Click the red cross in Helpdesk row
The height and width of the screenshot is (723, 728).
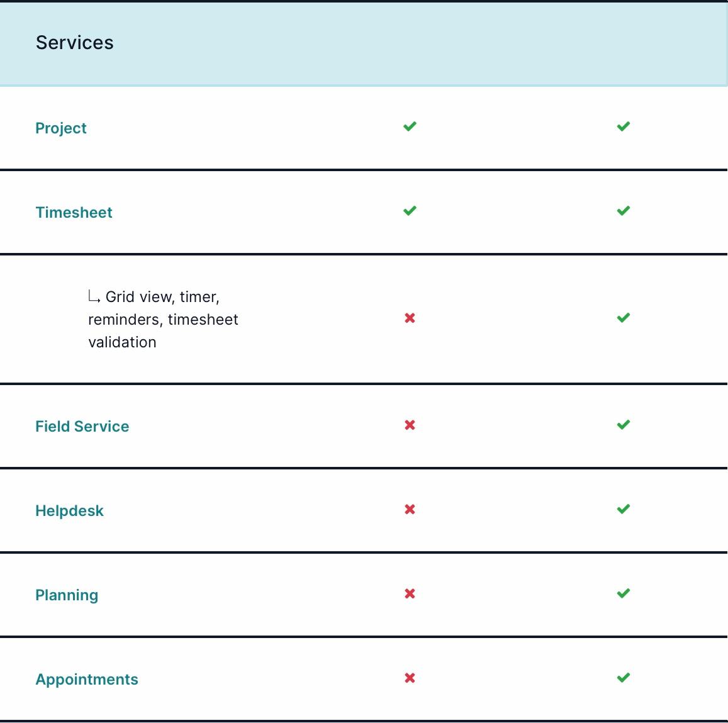410,510
